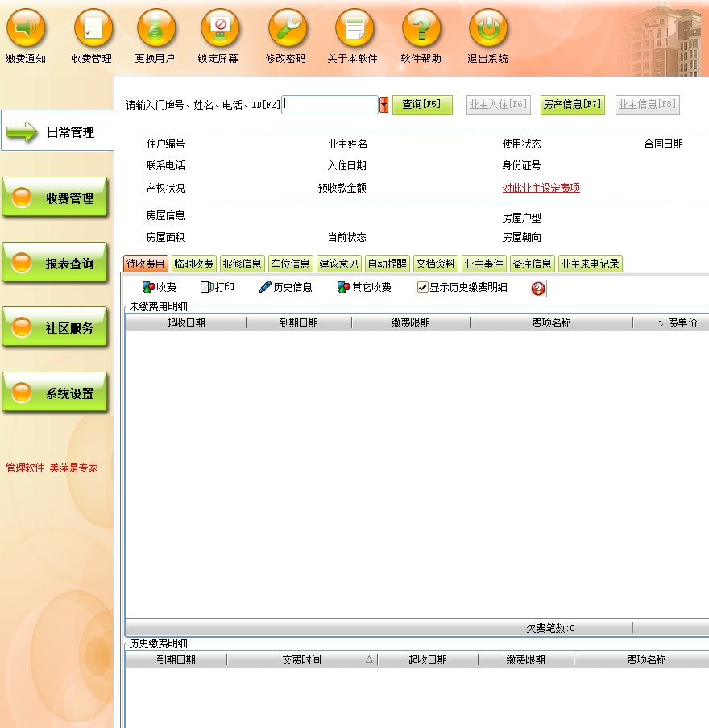
Task: Open 修改密码 wrench icon
Action: (x=287, y=29)
